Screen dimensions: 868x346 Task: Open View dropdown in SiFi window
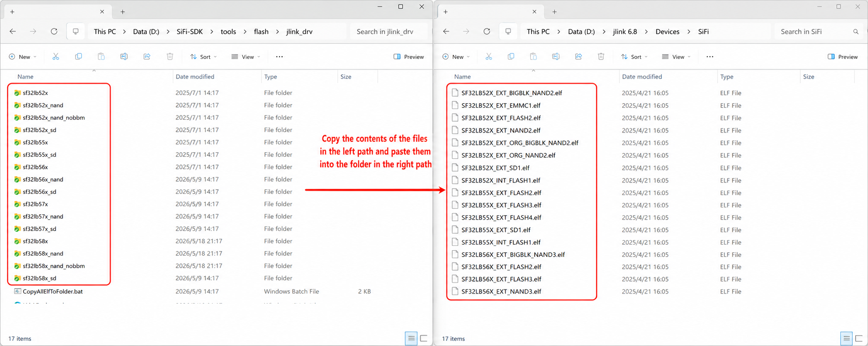(676, 57)
